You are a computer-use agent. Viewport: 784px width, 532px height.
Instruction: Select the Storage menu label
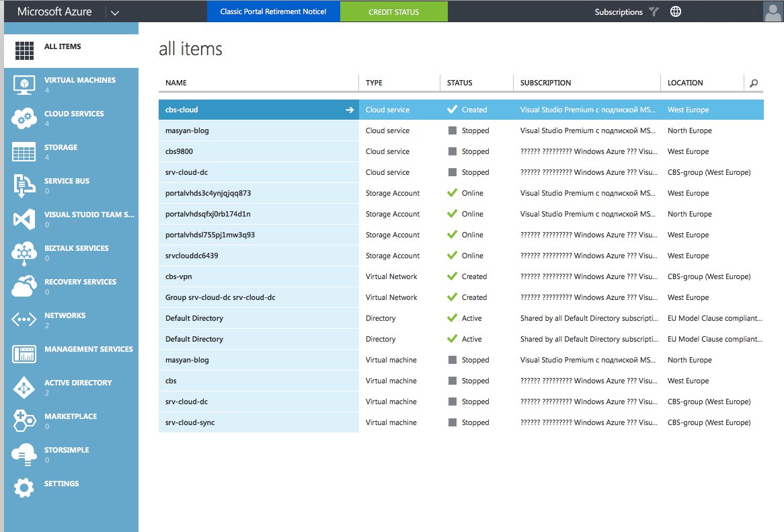click(x=61, y=147)
